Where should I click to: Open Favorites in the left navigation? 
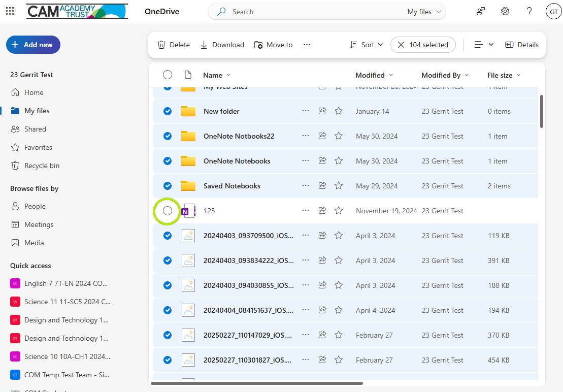click(38, 147)
